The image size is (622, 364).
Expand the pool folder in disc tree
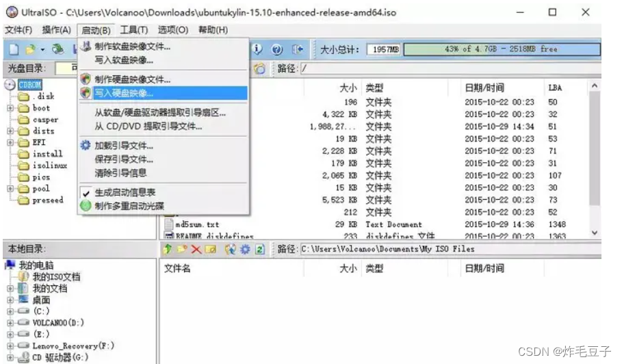pyautogui.click(x=10, y=188)
